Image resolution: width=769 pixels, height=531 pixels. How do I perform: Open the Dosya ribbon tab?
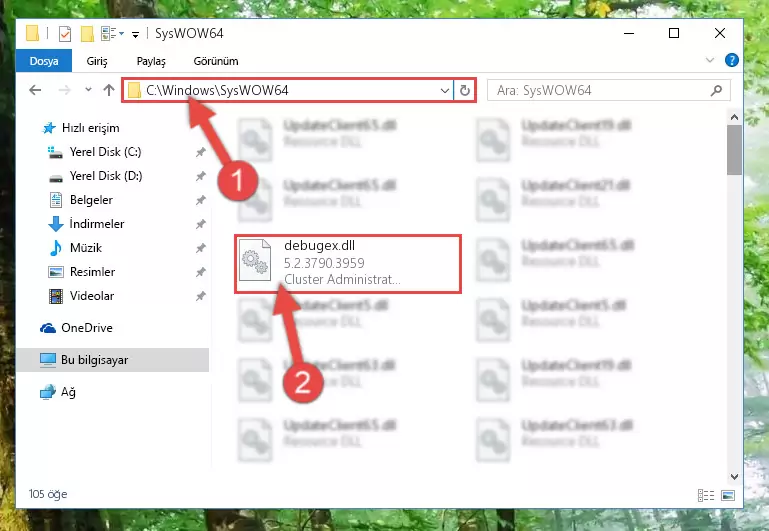(x=44, y=61)
